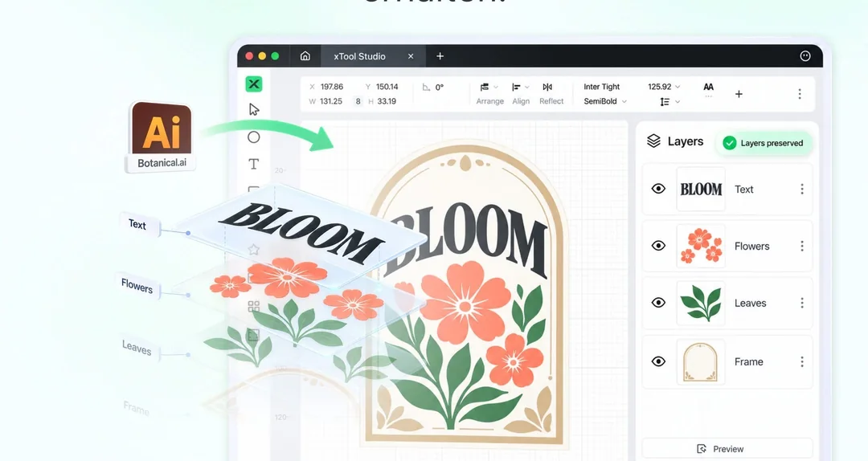This screenshot has height=461, width=868.
Task: Go to home via house icon
Action: (x=305, y=56)
